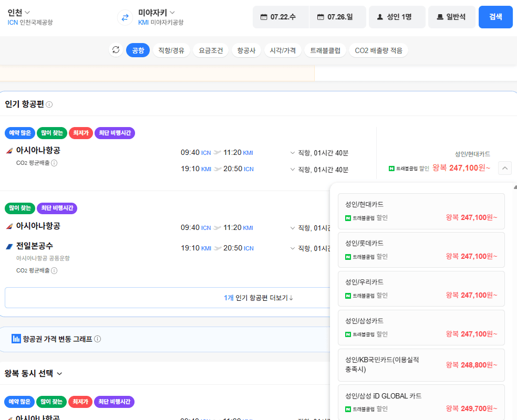Select 성인/우리카드 fare option
517x420 pixels.
(421, 289)
